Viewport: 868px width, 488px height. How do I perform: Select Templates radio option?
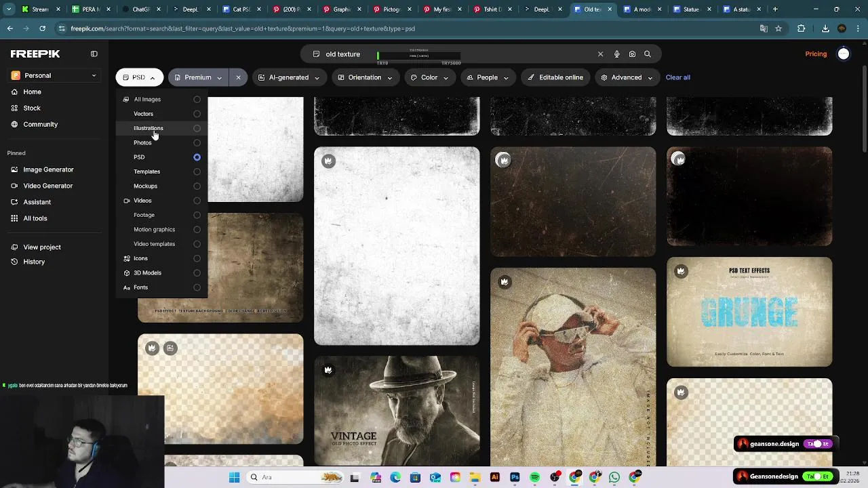coord(197,171)
